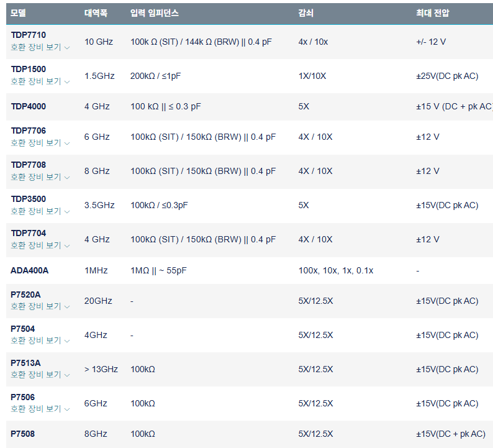Select the 1MHz bandwidth cell
This screenshot has width=493, height=448.
96,270
